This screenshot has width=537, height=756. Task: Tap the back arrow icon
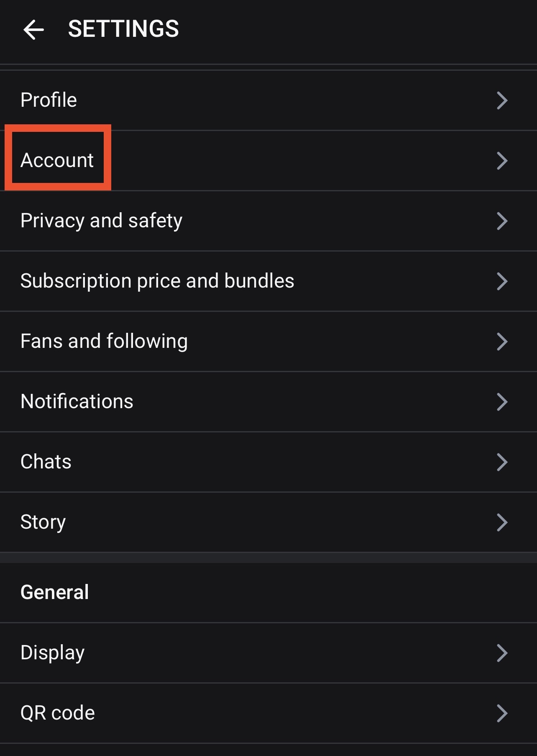(33, 30)
